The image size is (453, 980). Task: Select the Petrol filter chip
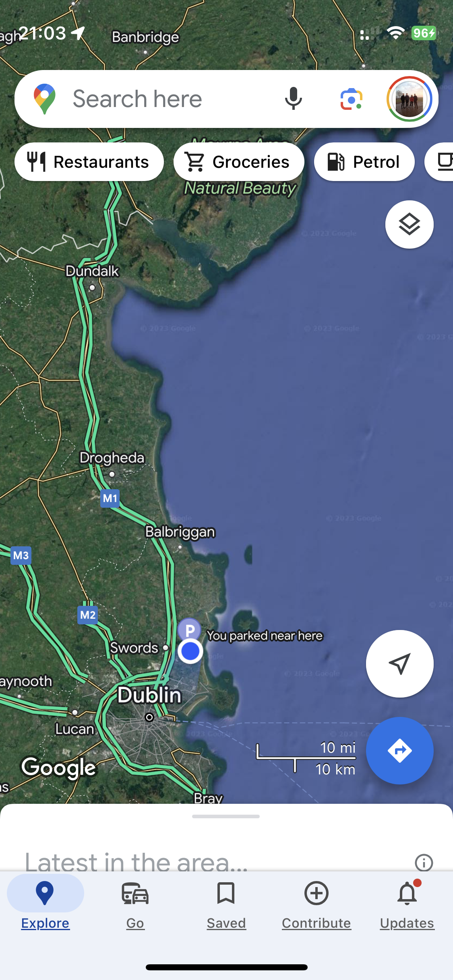pyautogui.click(x=364, y=162)
